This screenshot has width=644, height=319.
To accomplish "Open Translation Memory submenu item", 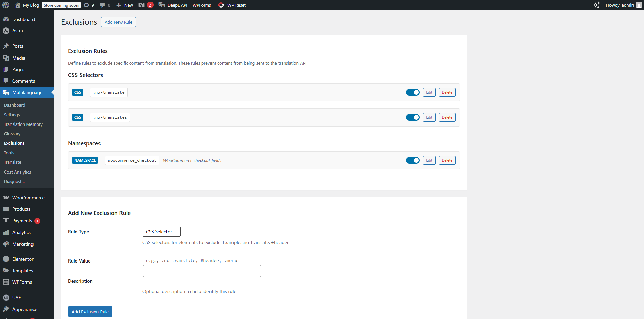I will pyautogui.click(x=23, y=124).
